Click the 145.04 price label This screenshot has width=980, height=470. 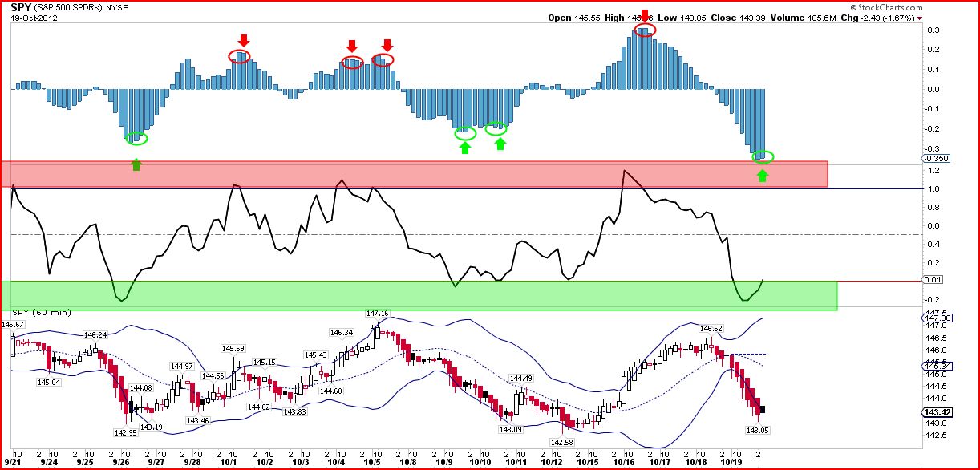pos(49,382)
